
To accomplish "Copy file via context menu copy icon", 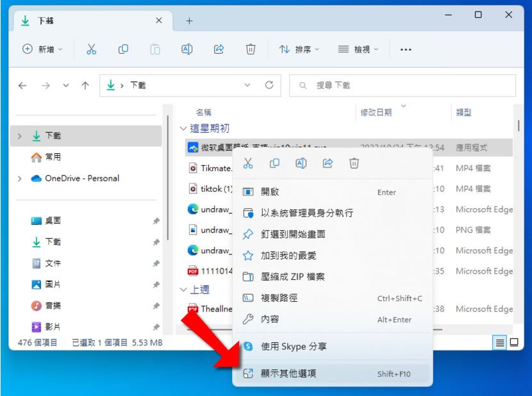I will tap(274, 163).
